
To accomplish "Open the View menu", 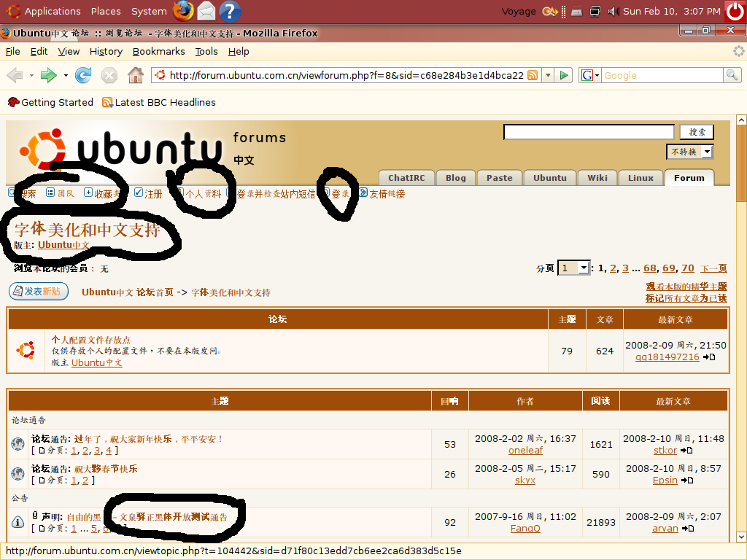I will tap(69, 51).
